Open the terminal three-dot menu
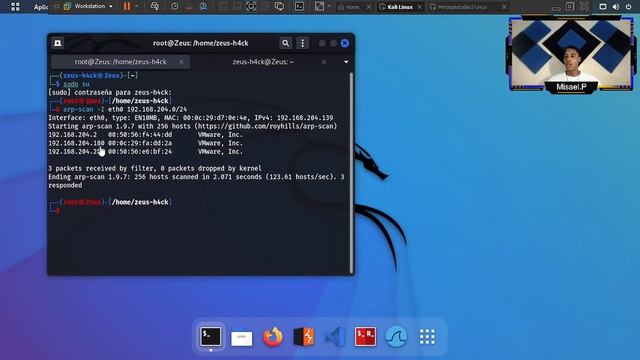The height and width of the screenshot is (360, 640). click(x=302, y=43)
